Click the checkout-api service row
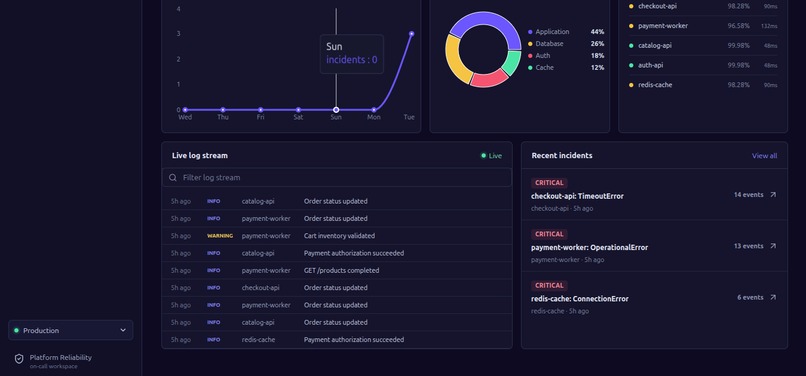The height and width of the screenshot is (376, 806). pyautogui.click(x=703, y=6)
